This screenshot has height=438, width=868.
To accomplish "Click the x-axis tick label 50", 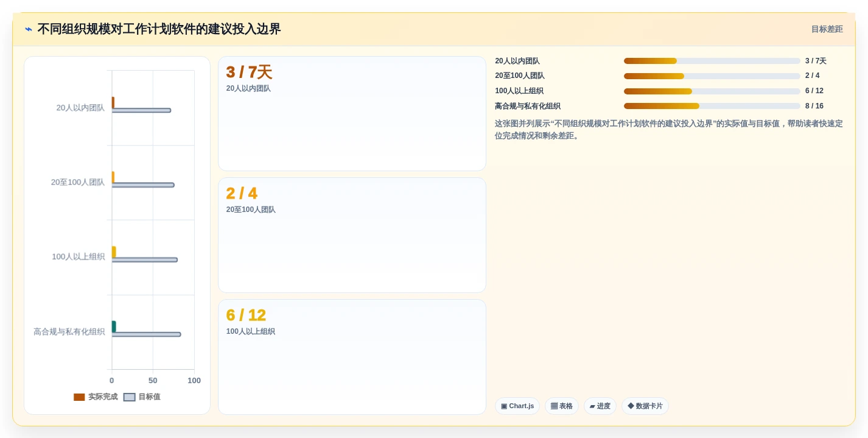I will point(153,381).
